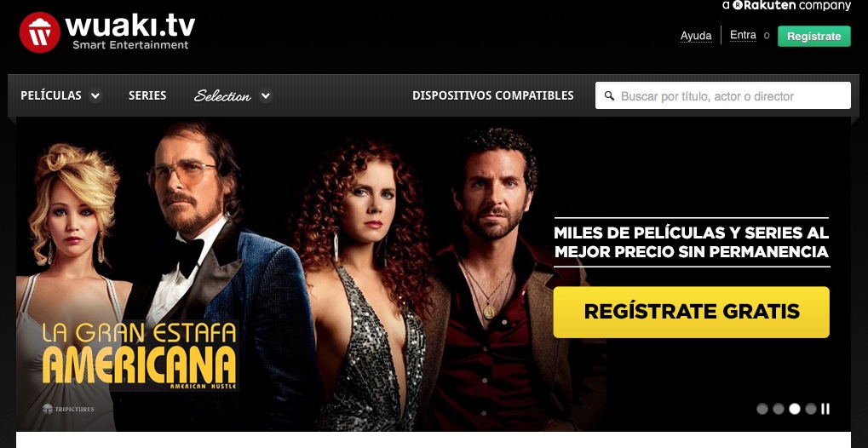Click the Entra login link
This screenshot has height=448, width=868.
(x=743, y=36)
